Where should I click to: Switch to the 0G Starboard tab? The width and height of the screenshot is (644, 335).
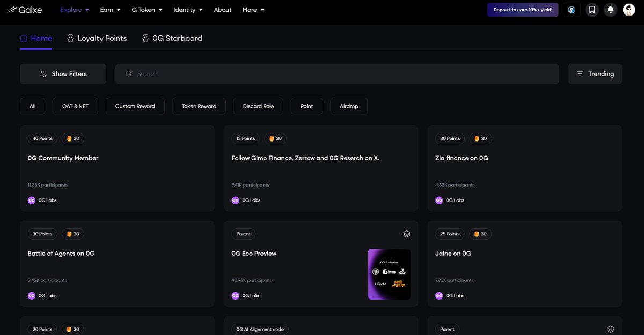[x=172, y=39]
